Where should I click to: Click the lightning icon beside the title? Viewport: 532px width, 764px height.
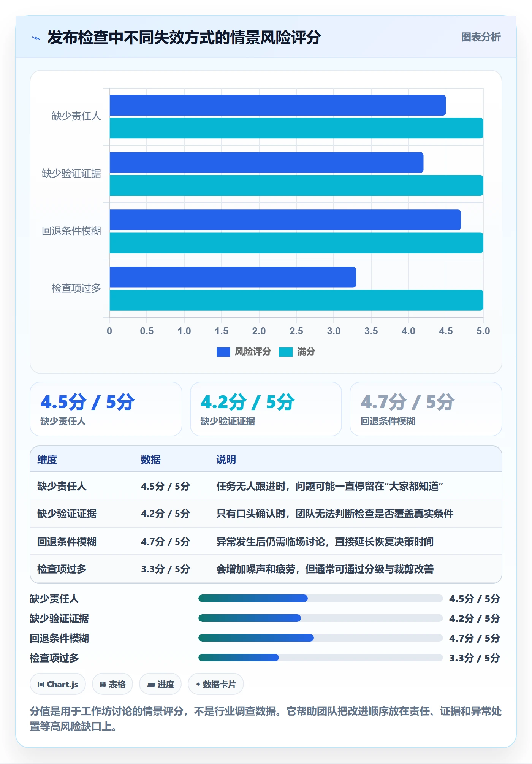(x=36, y=38)
